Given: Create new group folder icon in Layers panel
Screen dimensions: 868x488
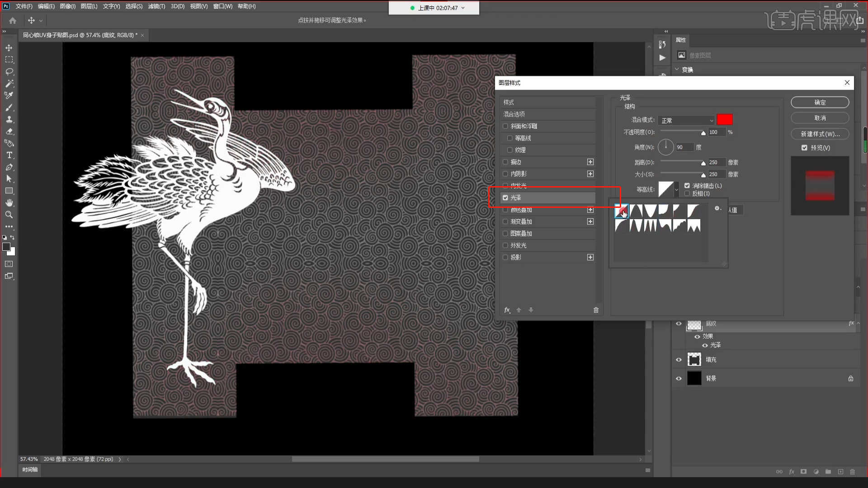Looking at the screenshot, I should [828, 471].
